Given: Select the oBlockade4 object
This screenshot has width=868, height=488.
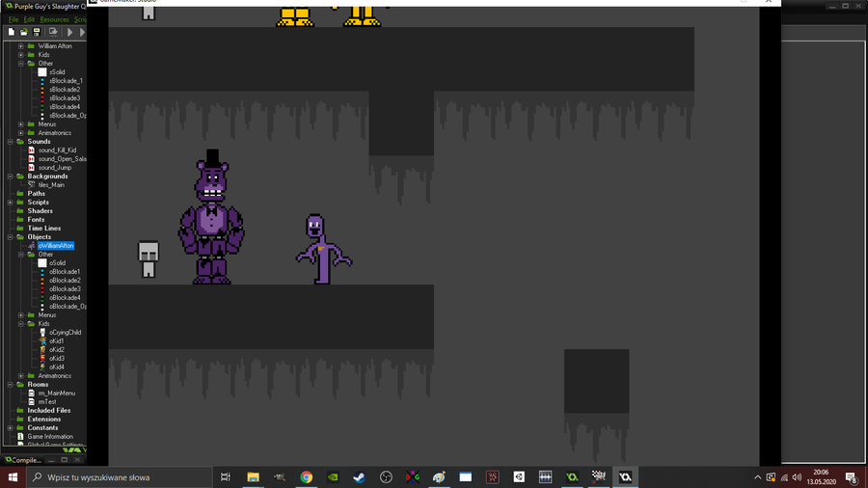Looking at the screenshot, I should pos(65,298).
